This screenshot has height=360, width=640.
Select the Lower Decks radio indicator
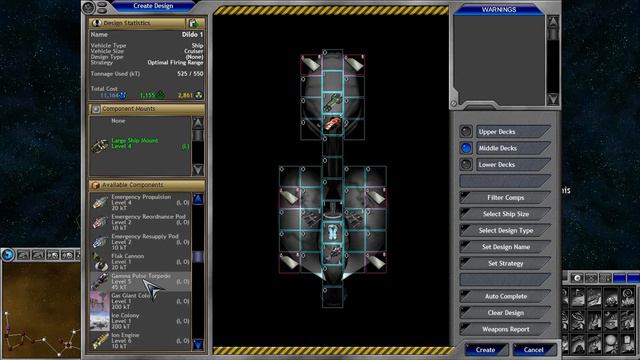point(466,164)
